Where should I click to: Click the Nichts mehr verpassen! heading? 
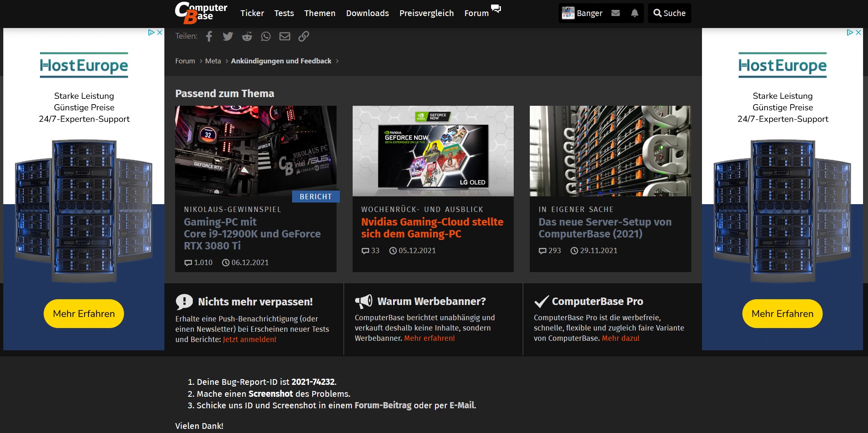tap(255, 302)
